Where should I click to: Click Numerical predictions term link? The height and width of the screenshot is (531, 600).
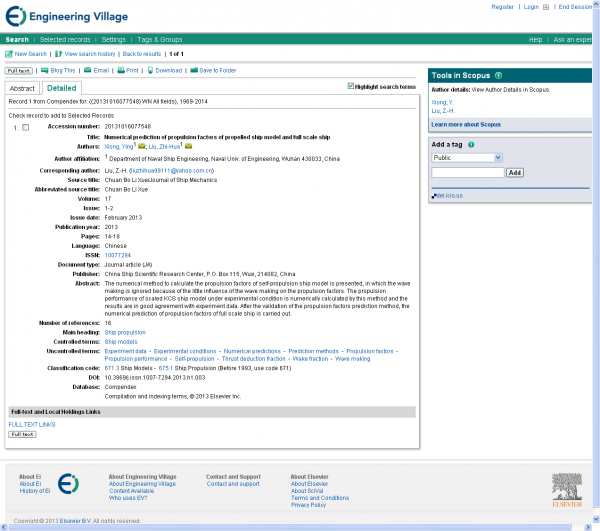[x=252, y=351]
